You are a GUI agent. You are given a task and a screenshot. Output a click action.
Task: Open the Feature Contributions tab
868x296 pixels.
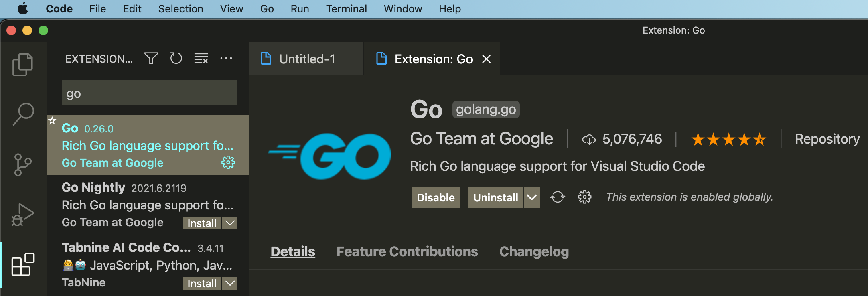click(x=407, y=251)
